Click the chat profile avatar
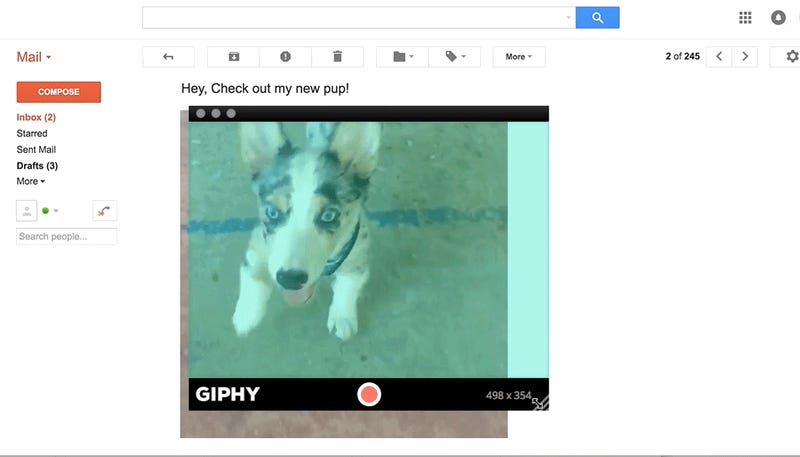 27,211
